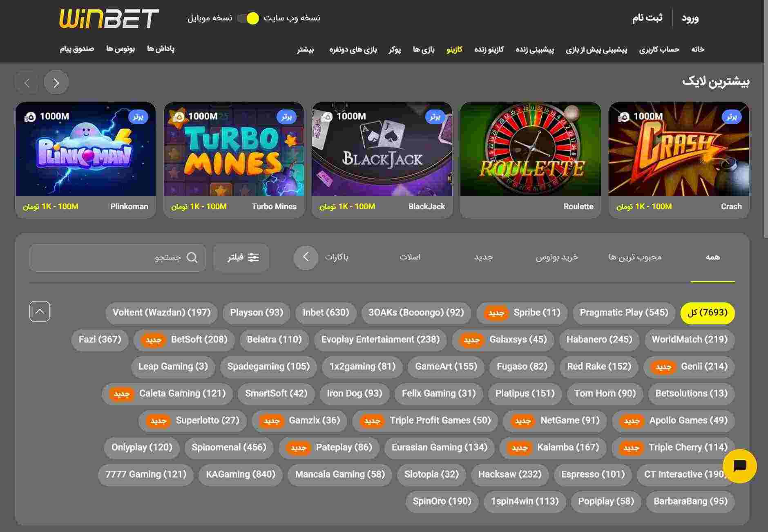Open the Roulette game thumbnail
The image size is (768, 532).
530,150
